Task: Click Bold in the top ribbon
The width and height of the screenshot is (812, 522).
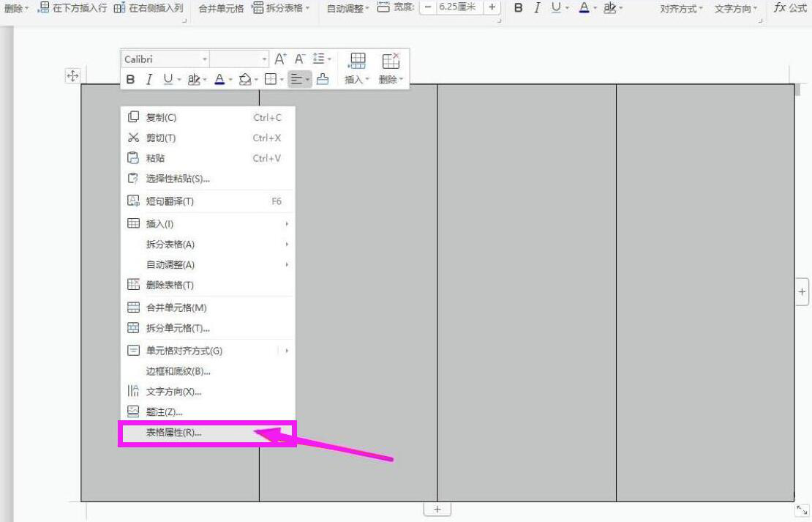Action: [518, 8]
